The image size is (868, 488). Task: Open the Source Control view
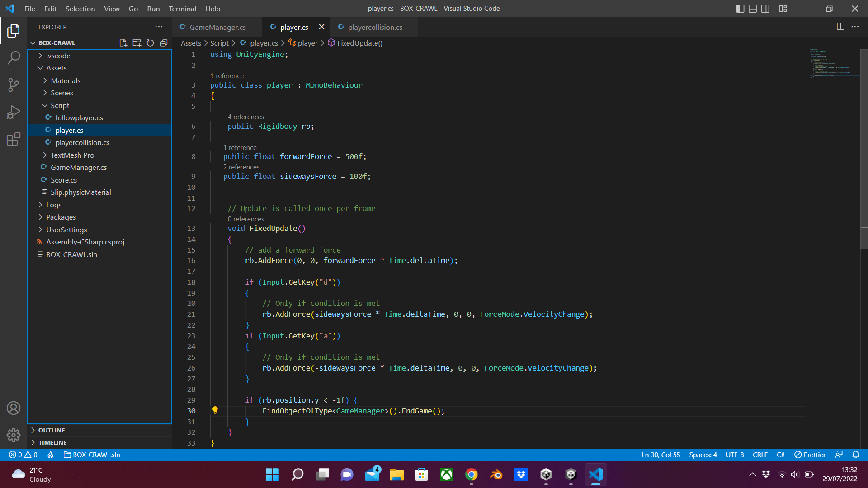[13, 85]
